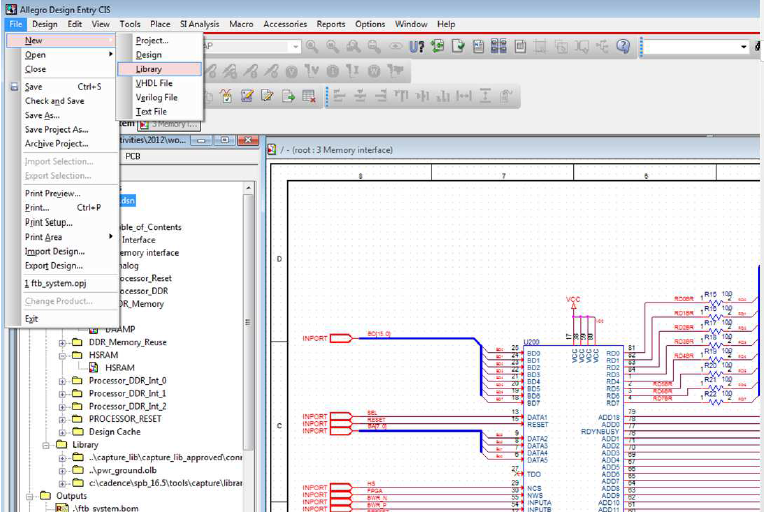This screenshot has width=764, height=512.
Task: Select VHDL File in New submenu
Action: tap(159, 83)
